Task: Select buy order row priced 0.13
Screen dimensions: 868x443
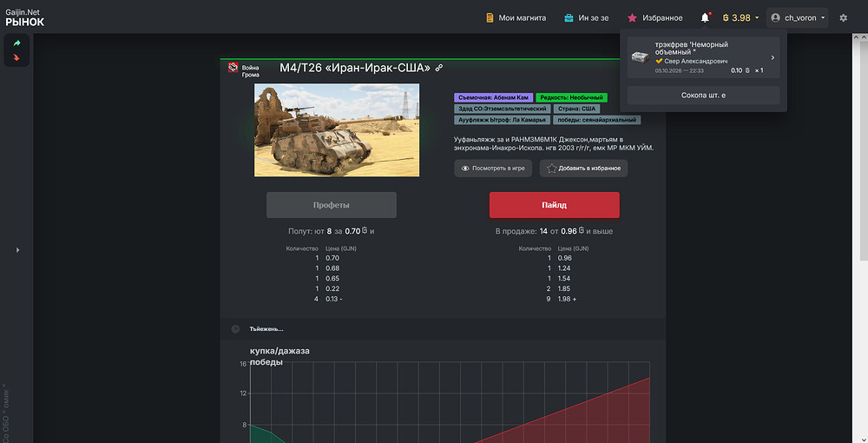Action: [326, 299]
